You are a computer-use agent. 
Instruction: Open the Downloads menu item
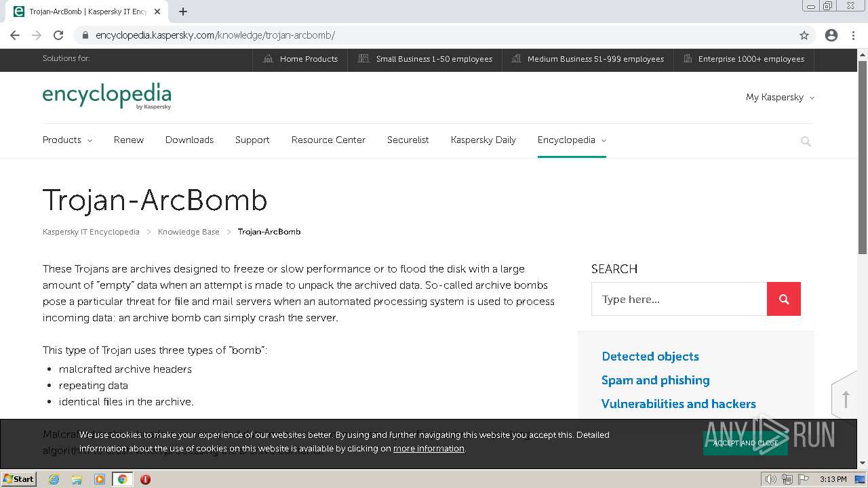[189, 140]
